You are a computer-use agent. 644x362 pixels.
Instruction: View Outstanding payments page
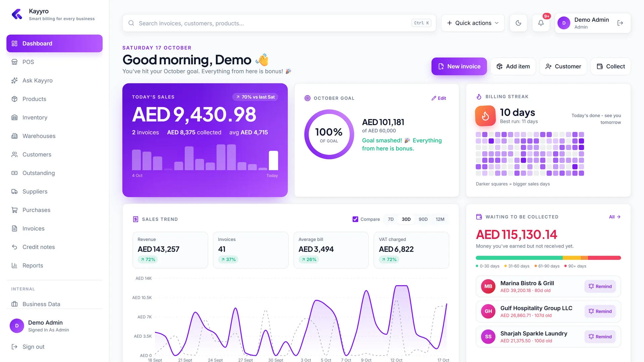click(x=54, y=173)
